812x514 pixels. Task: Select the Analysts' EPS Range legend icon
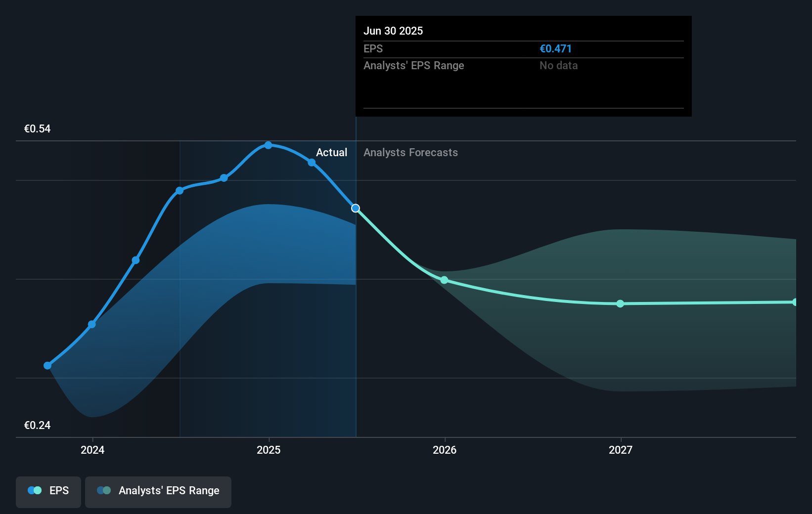click(103, 490)
